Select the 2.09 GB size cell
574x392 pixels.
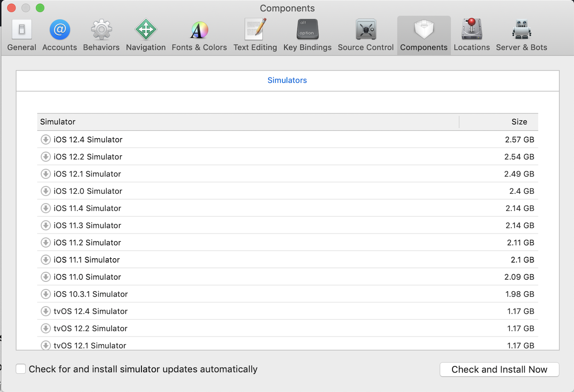point(519,277)
